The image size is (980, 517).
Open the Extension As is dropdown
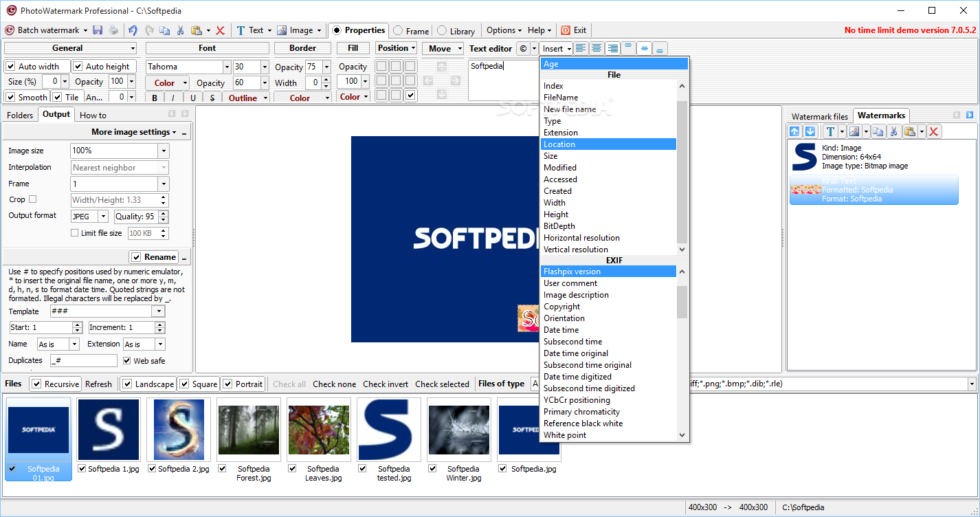(x=160, y=344)
